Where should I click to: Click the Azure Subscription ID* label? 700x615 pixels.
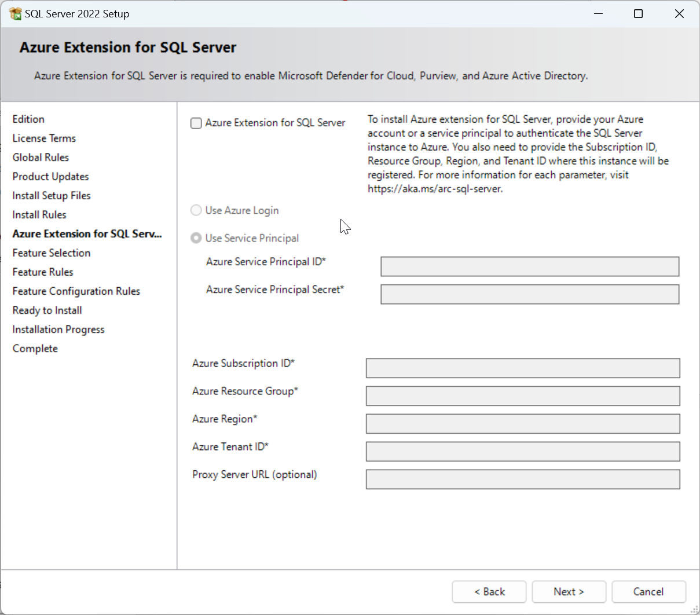(244, 363)
